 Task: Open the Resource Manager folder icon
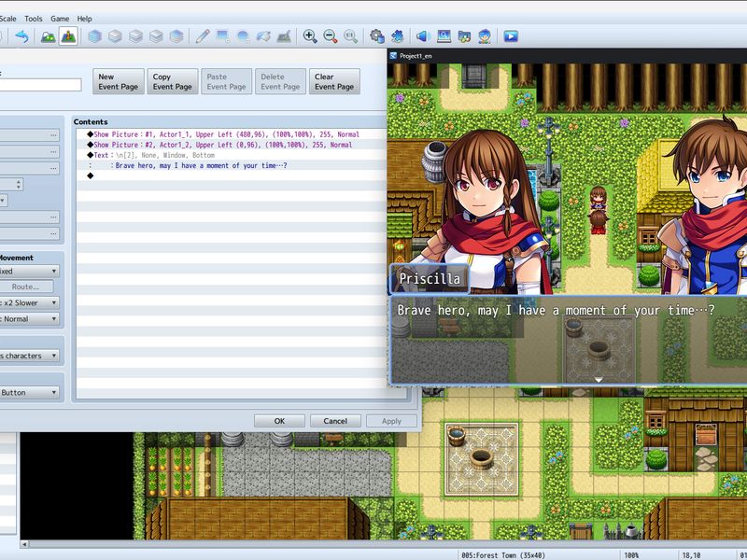click(464, 36)
